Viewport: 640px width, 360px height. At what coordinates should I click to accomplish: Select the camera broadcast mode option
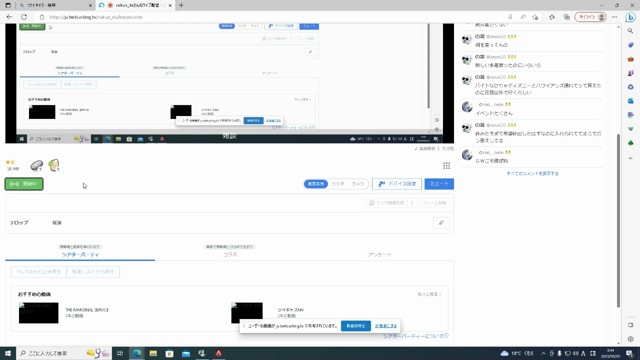(358, 184)
